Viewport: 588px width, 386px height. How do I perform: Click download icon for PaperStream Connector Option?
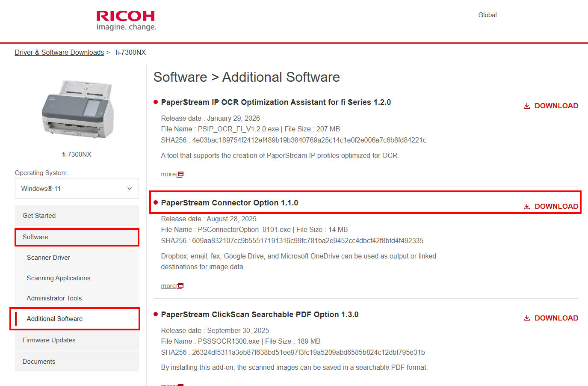click(x=527, y=206)
